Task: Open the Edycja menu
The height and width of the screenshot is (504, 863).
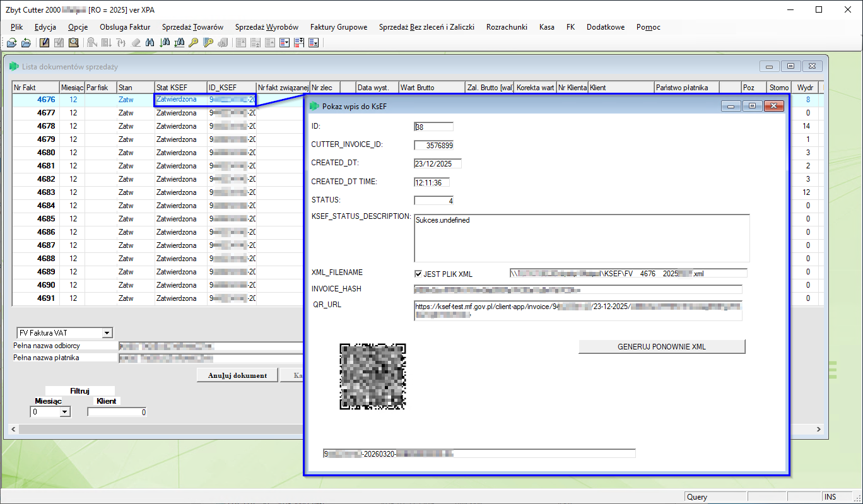Action: pyautogui.click(x=45, y=27)
